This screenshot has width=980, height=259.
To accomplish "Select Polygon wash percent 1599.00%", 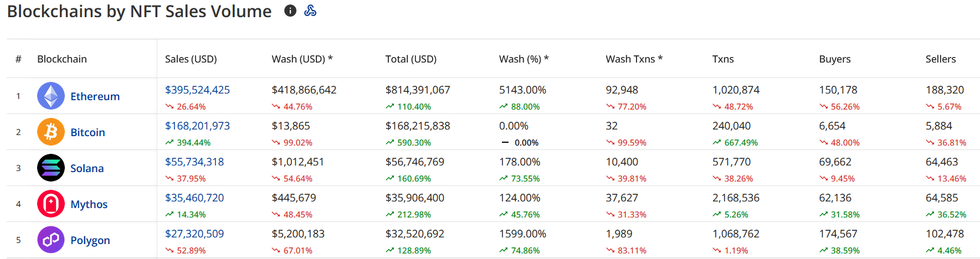I will [522, 234].
